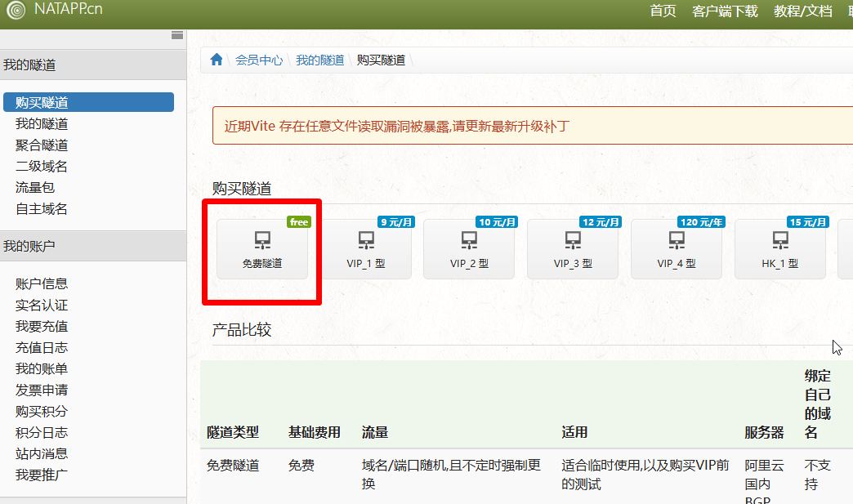Click the 10 元/月 price badge
Viewport: 853px width, 504px height.
point(497,222)
